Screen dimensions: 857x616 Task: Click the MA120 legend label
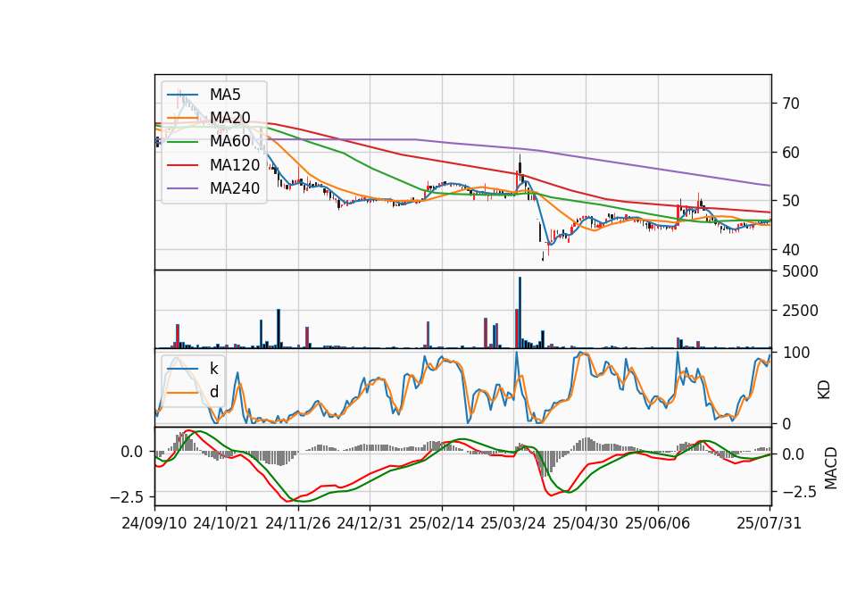click(235, 164)
